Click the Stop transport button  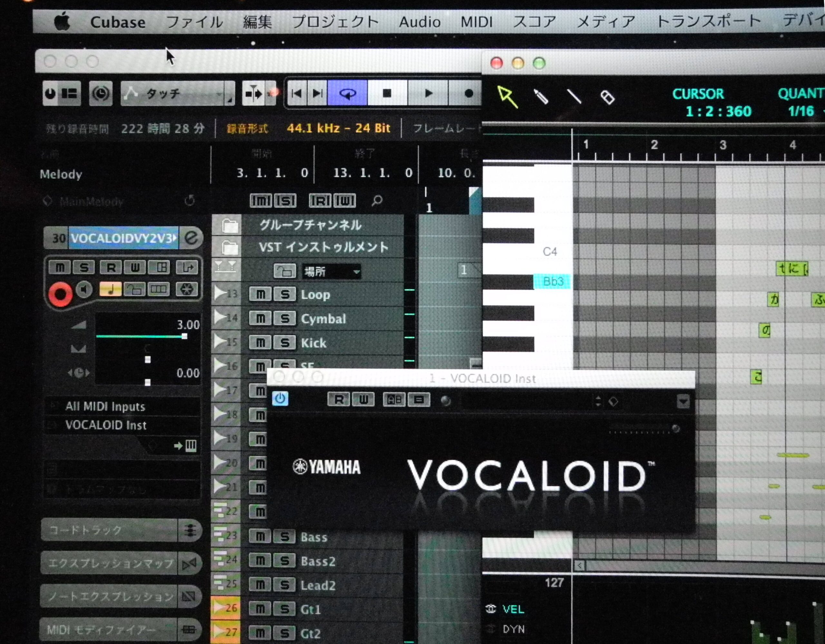pyautogui.click(x=387, y=93)
